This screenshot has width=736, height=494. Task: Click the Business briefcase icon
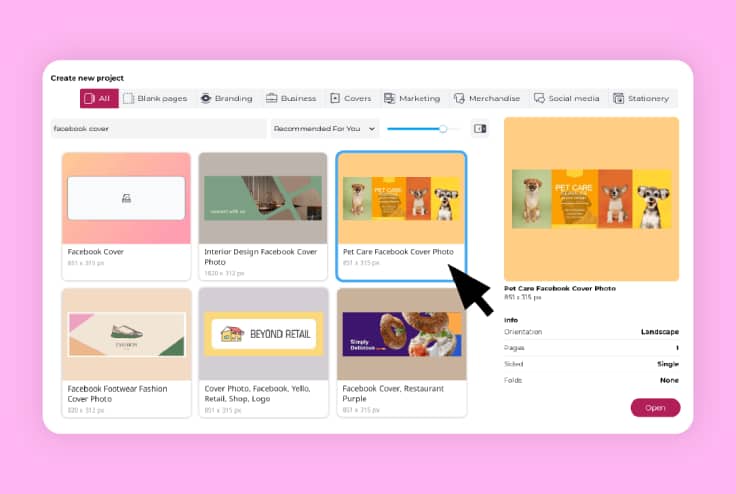271,98
